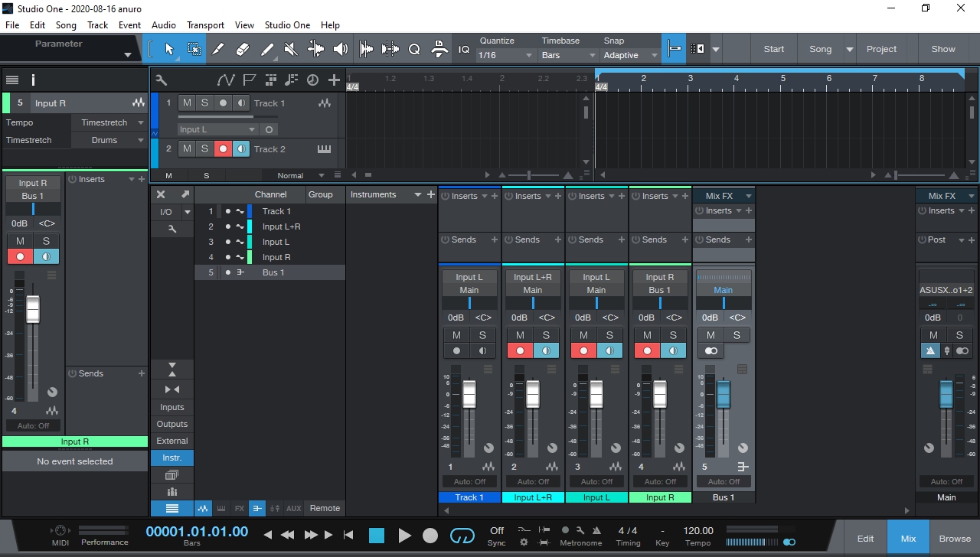
Task: Disable record arm on Track 2
Action: coord(223,148)
